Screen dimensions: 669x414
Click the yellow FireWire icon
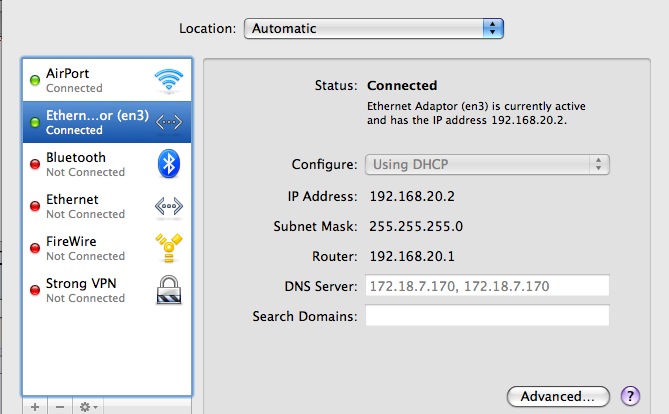[169, 248]
